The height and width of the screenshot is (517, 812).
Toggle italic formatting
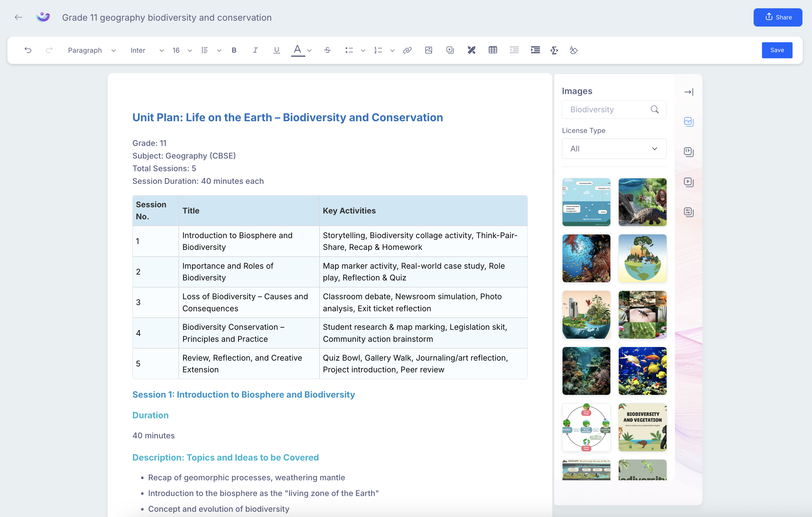click(x=255, y=50)
